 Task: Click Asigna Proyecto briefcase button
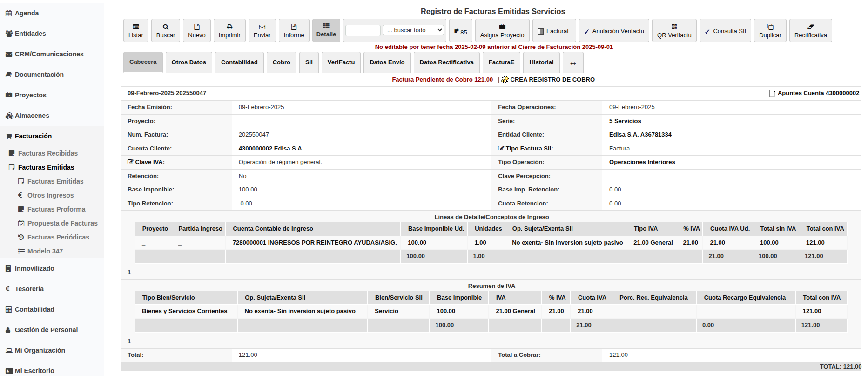coord(502,31)
